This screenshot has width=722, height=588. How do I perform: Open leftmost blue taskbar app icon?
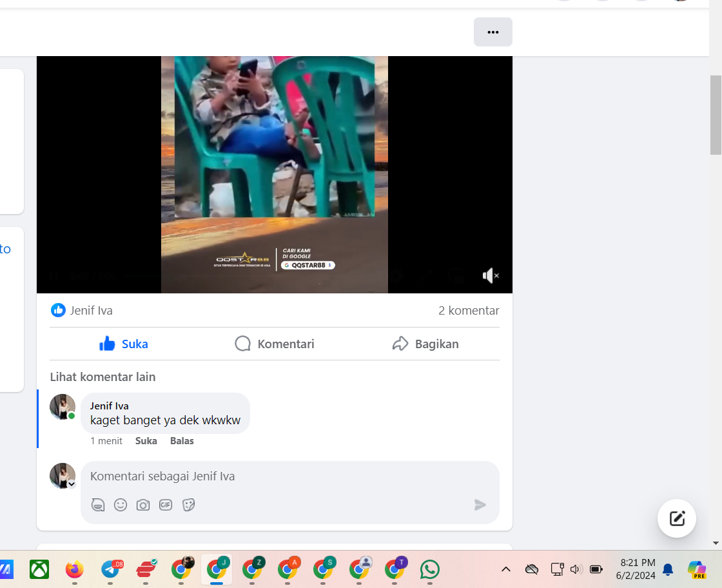[x=6, y=569]
